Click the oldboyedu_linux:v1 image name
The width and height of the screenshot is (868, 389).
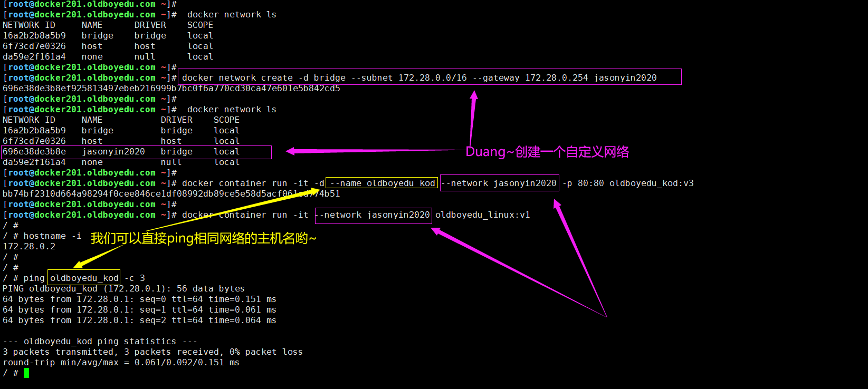tap(482, 215)
